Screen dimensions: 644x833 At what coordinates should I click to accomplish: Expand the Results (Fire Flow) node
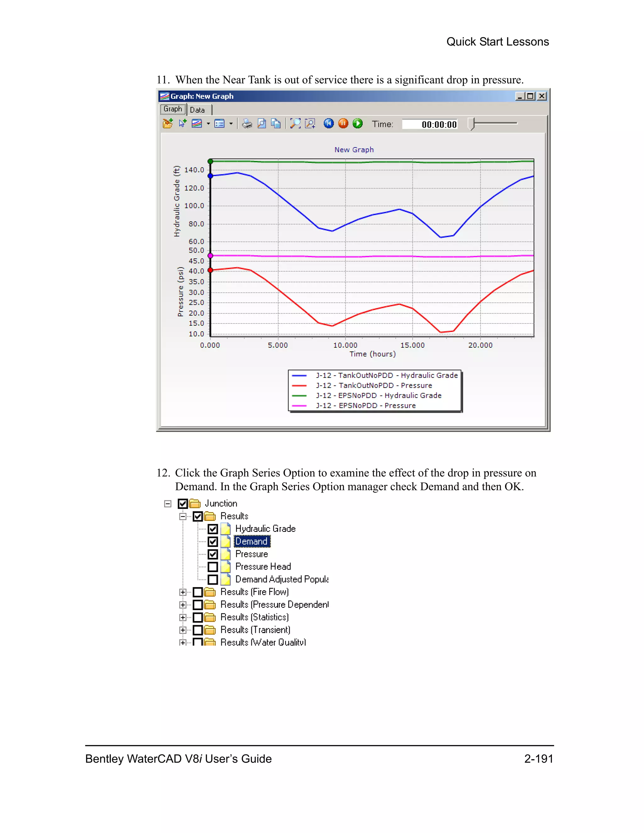click(183, 592)
